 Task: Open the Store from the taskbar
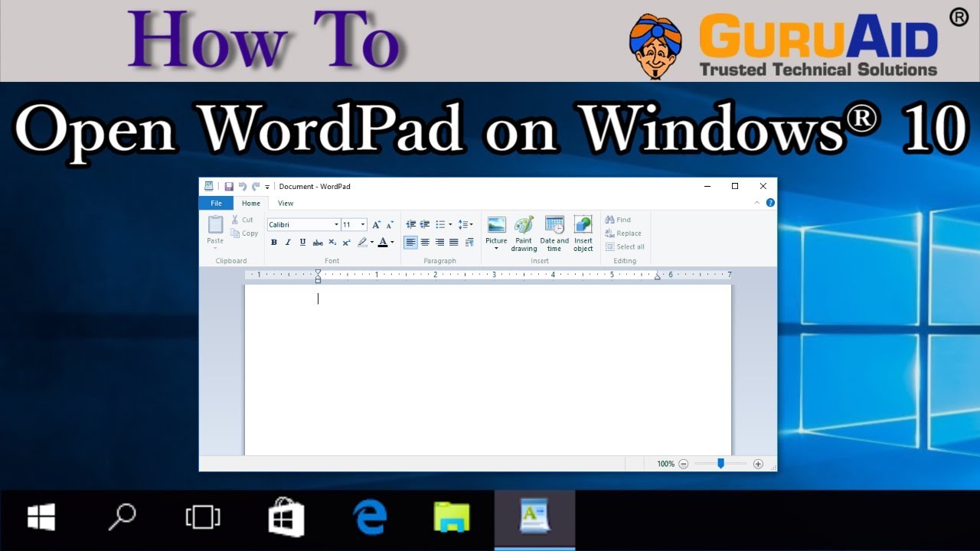[286, 519]
